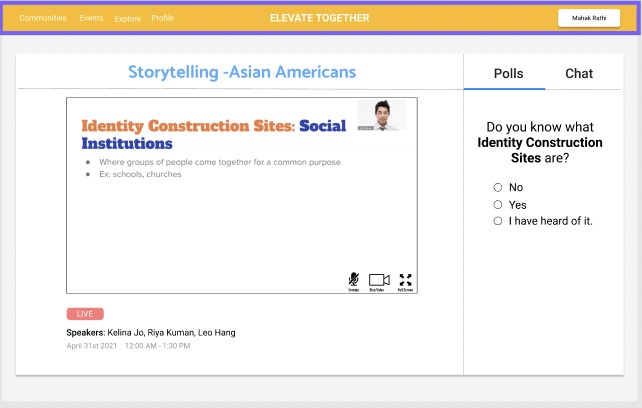Switch to the Chat tab
This screenshot has height=408, width=642.
[x=579, y=73]
